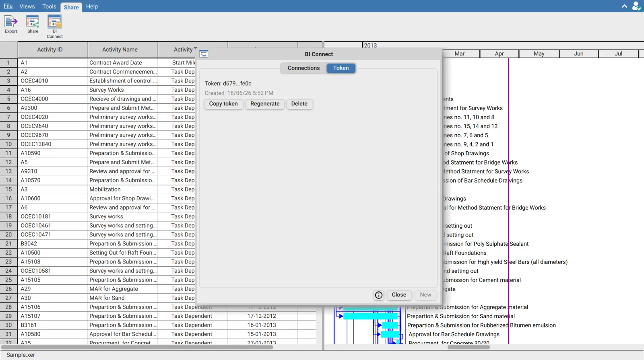Click the 2013 year header in Gantt

click(370, 45)
